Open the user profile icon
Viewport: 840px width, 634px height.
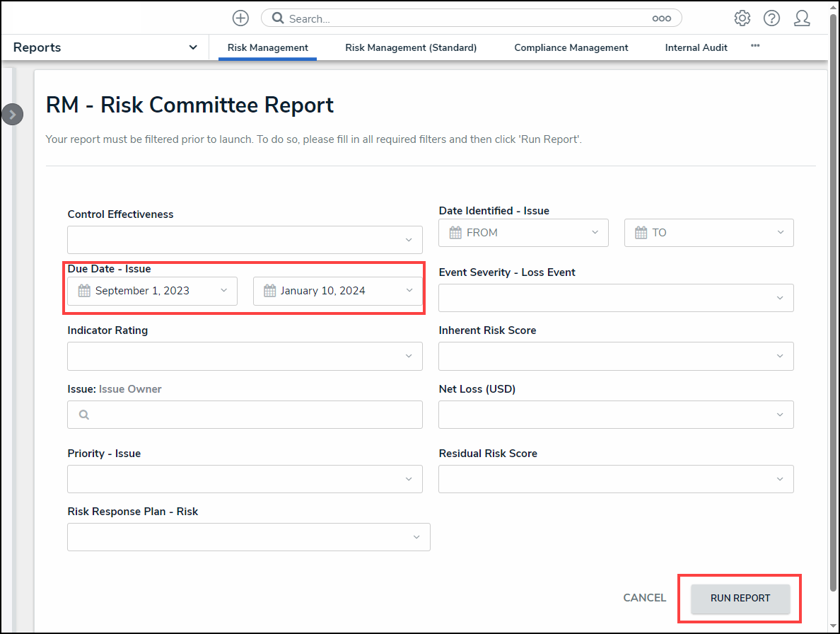(802, 18)
